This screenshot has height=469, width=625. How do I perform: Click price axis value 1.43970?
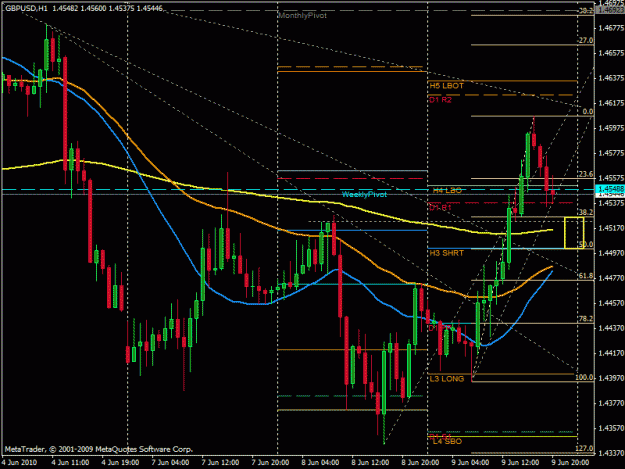pyautogui.click(x=611, y=378)
